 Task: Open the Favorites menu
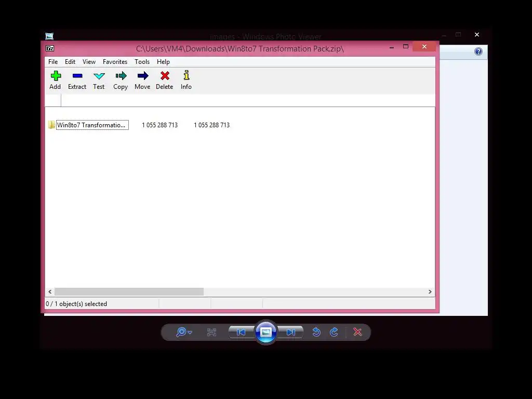[x=115, y=62]
